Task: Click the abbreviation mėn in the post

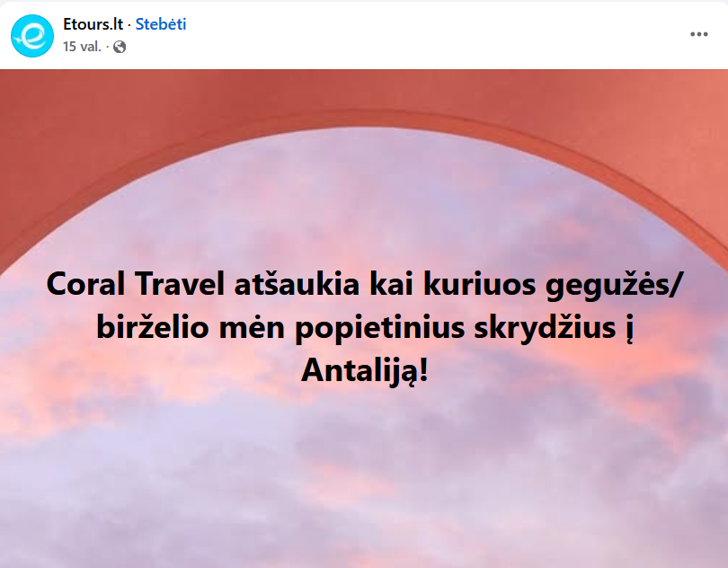Action: coord(252,327)
